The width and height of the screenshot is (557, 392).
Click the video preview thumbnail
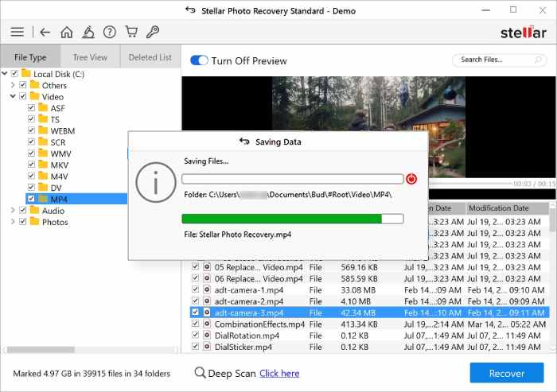[368, 126]
